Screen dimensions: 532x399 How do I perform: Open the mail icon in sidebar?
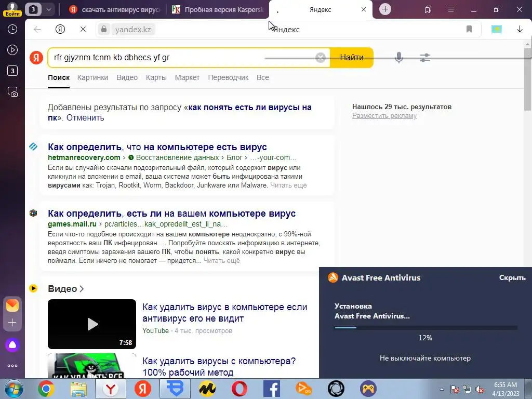(x=12, y=305)
